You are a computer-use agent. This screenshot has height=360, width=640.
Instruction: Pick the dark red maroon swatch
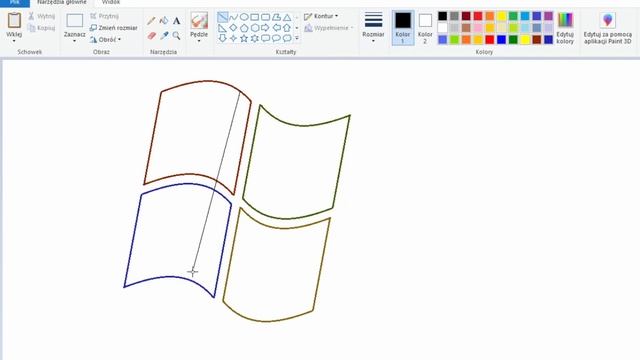[466, 16]
